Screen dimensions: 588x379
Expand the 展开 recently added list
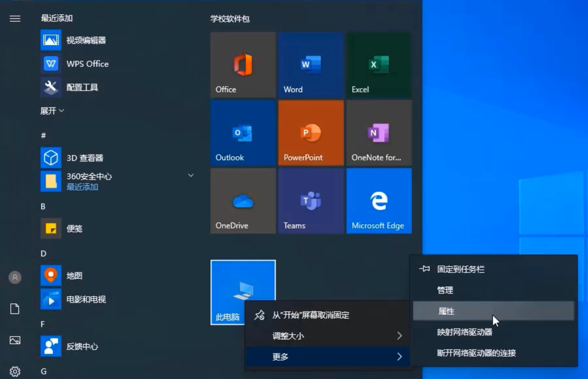click(52, 111)
